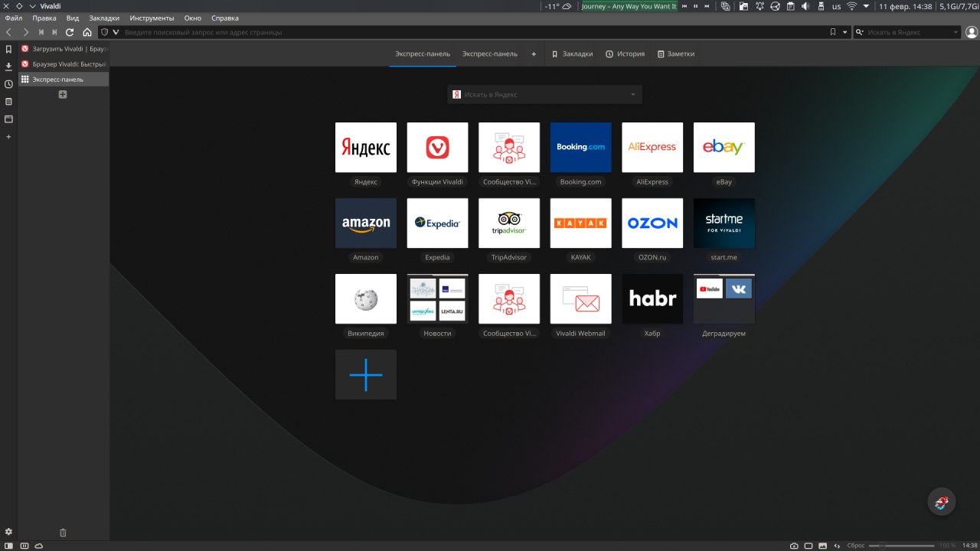Reload the current page
The image size is (980, 551).
click(x=70, y=32)
